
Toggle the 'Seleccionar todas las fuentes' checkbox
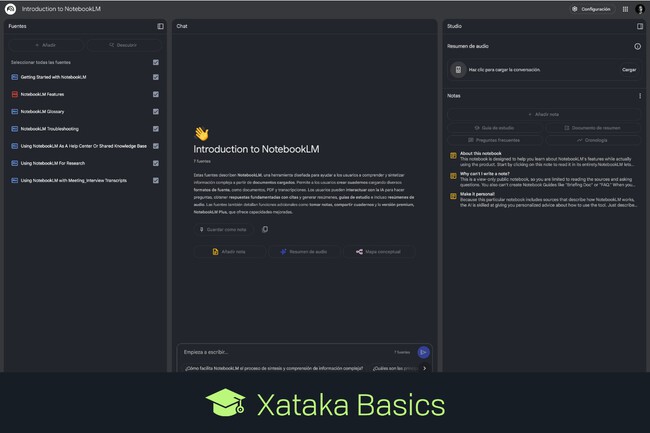[156, 62]
